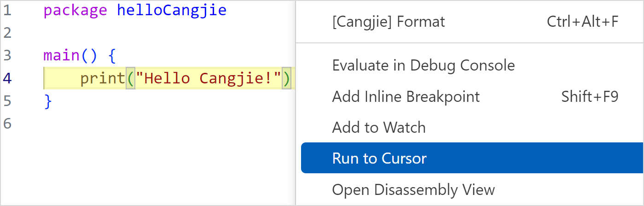This screenshot has height=206, width=644.
Task: Click the "Hello Cangjie!" string literal
Action: (208, 79)
